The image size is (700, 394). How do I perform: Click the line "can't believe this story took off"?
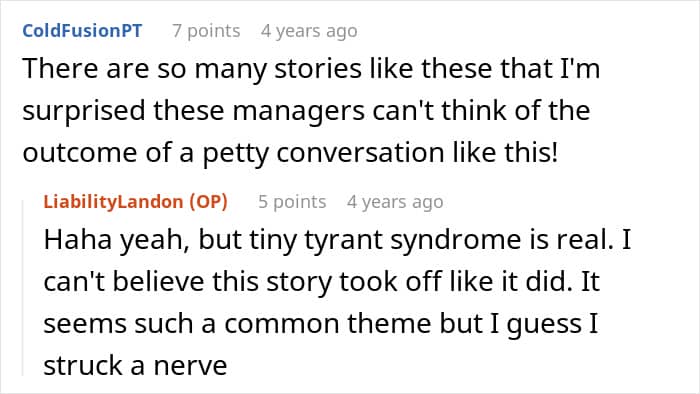pos(321,282)
